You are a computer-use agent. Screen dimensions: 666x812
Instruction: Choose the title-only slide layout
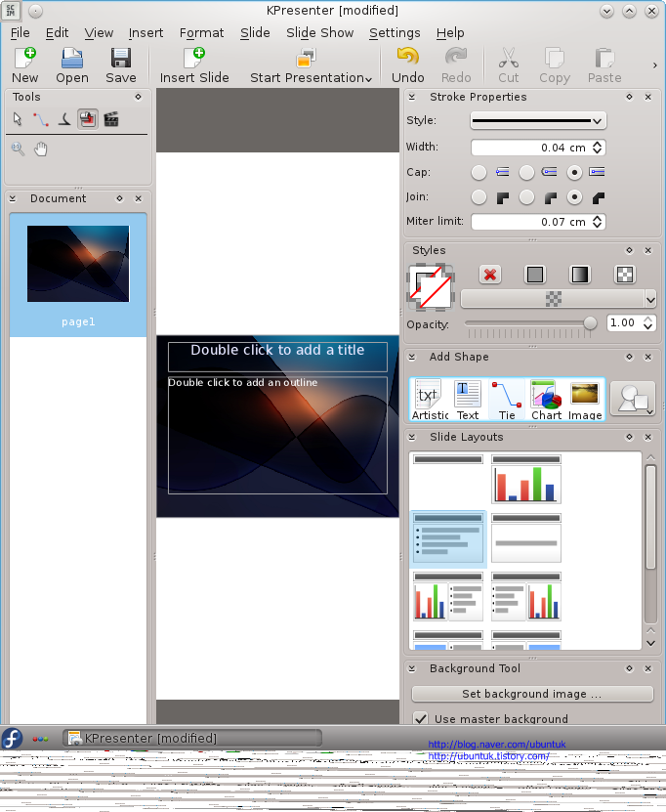tap(448, 479)
